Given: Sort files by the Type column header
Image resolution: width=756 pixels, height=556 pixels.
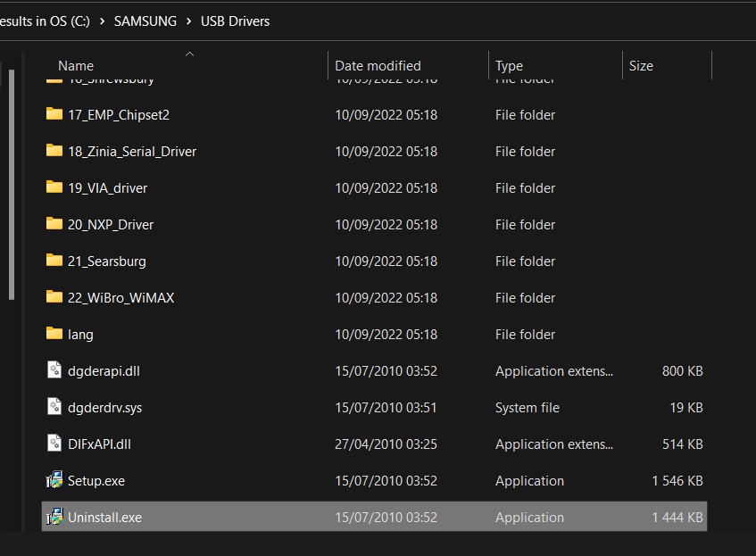Looking at the screenshot, I should pyautogui.click(x=509, y=66).
